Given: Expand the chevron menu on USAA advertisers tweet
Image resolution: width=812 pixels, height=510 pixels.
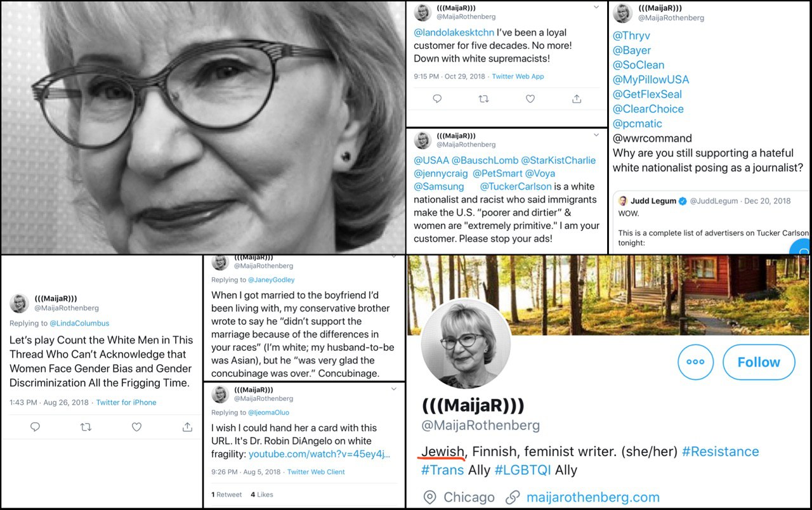Looking at the screenshot, I should tap(596, 134).
